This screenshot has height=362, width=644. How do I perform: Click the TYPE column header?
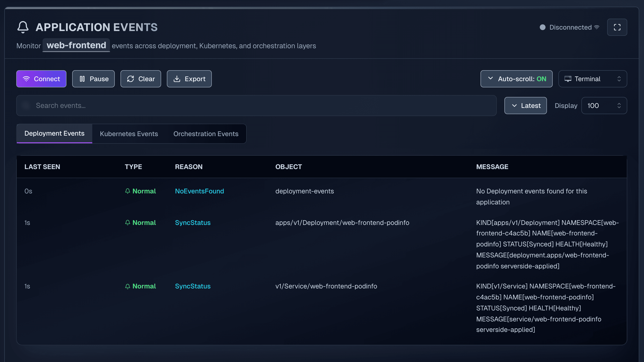tap(133, 167)
